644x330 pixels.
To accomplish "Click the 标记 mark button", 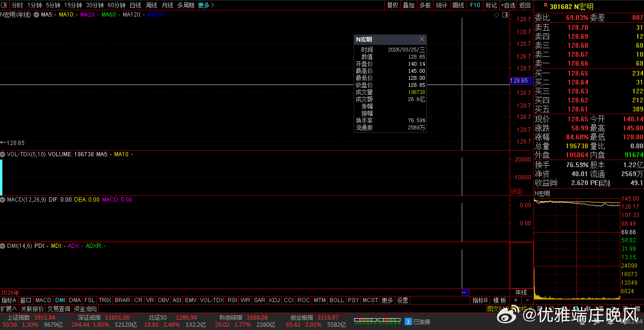I will point(491,5).
